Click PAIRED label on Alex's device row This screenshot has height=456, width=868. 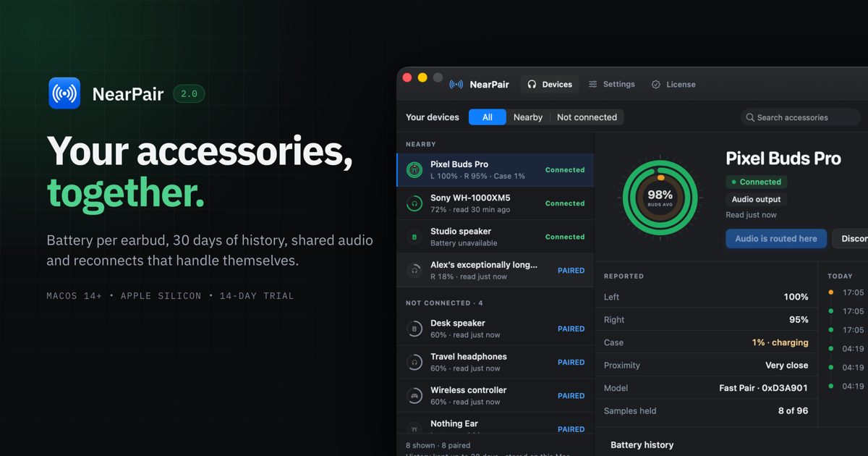(x=571, y=270)
